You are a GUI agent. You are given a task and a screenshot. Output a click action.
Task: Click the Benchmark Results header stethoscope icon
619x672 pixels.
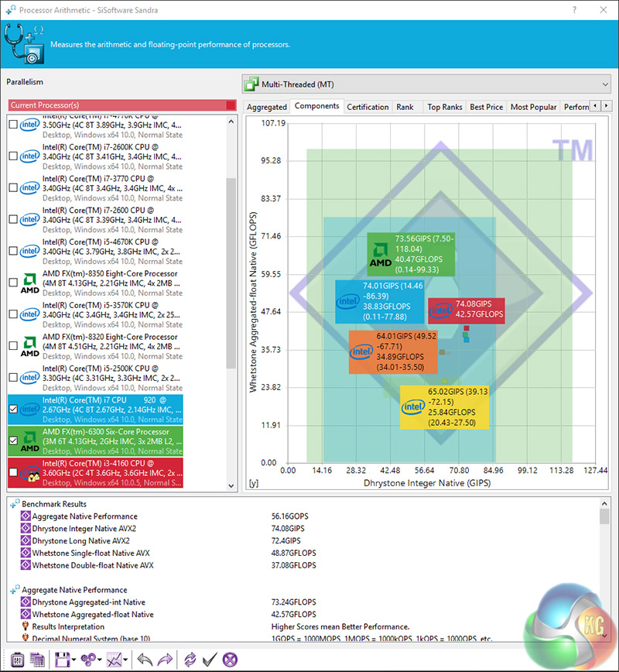click(x=15, y=503)
